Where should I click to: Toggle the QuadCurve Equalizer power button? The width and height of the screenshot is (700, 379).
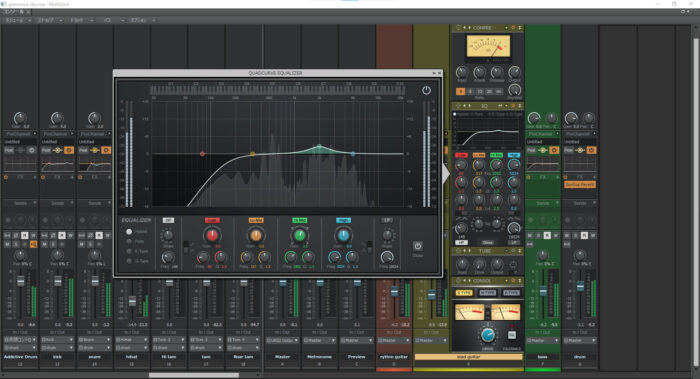coord(426,90)
